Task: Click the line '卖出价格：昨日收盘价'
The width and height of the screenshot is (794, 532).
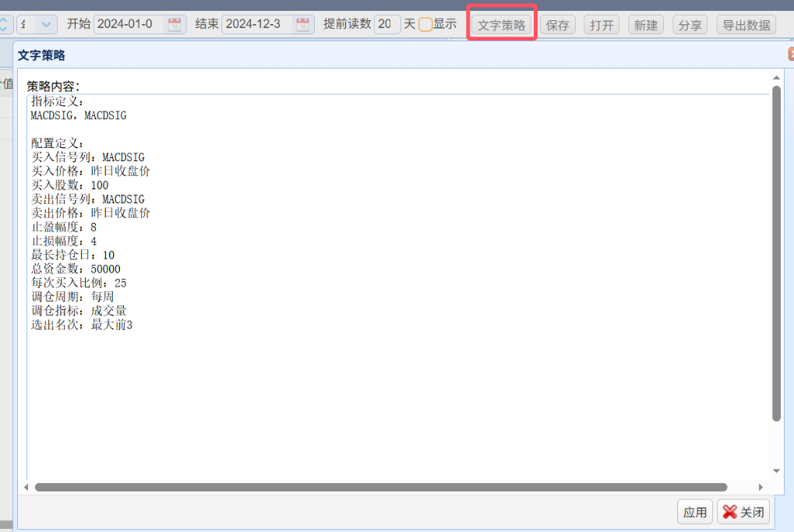Action: point(90,213)
